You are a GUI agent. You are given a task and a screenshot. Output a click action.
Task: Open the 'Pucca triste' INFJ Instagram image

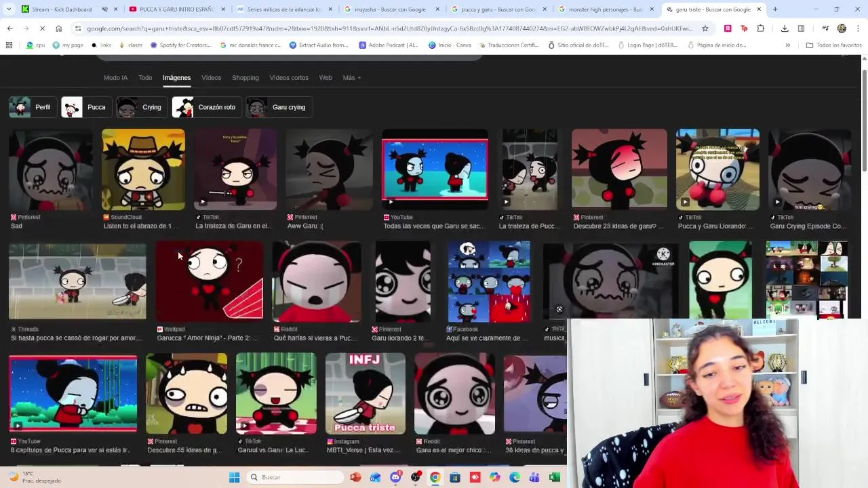[x=366, y=393]
